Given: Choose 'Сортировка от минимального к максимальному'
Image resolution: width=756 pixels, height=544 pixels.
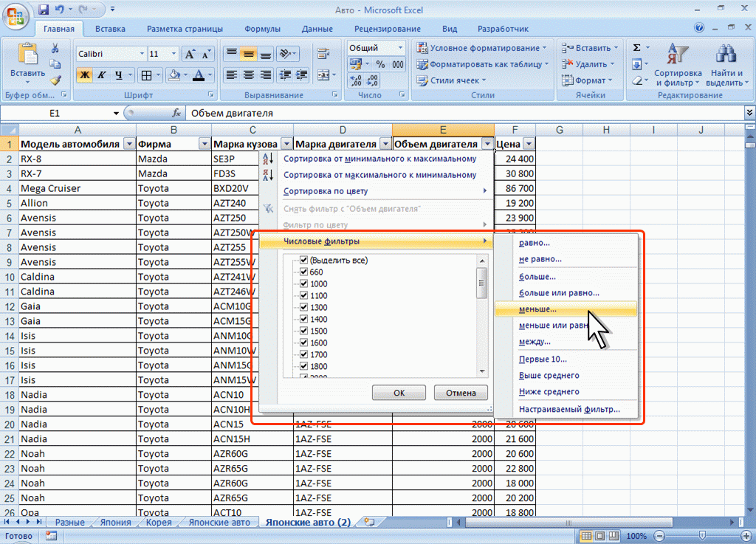Looking at the screenshot, I should [379, 159].
